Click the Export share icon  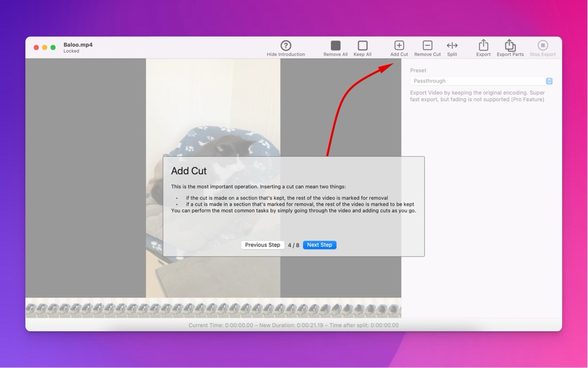click(483, 45)
